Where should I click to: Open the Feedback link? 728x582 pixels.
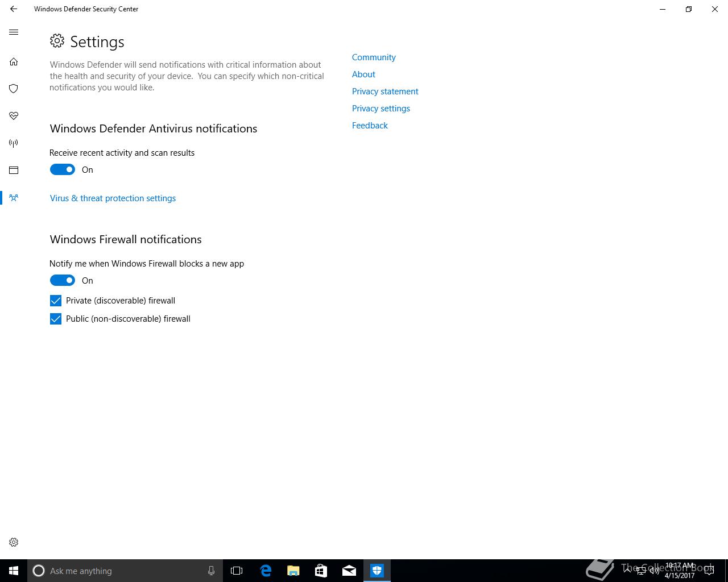pos(370,126)
